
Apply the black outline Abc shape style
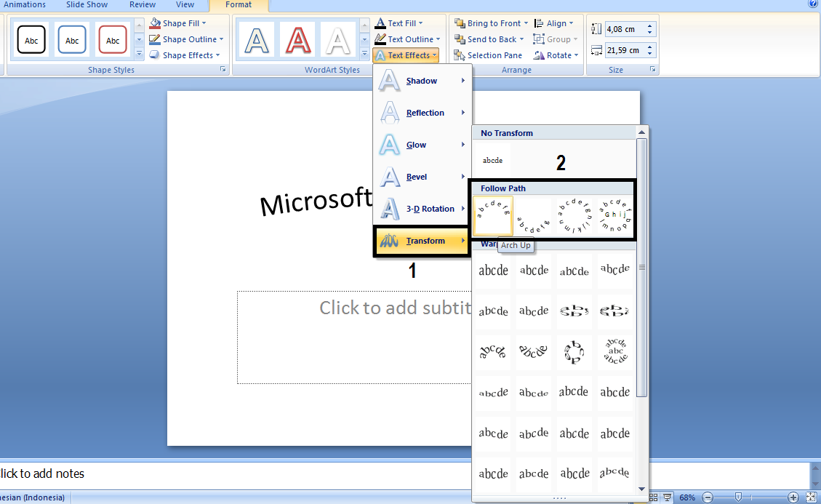point(31,40)
